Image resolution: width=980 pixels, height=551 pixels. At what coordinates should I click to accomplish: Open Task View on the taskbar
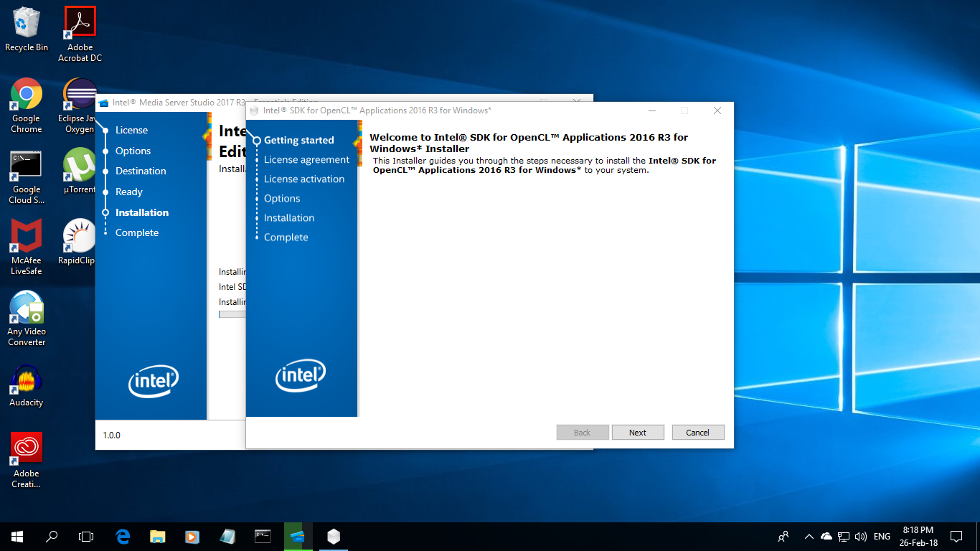[x=86, y=536]
